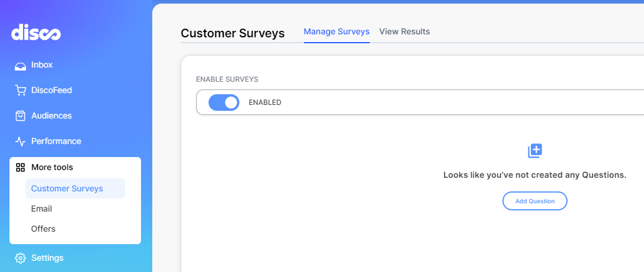Click the DiscoFeed shopping cart icon

pos(20,91)
